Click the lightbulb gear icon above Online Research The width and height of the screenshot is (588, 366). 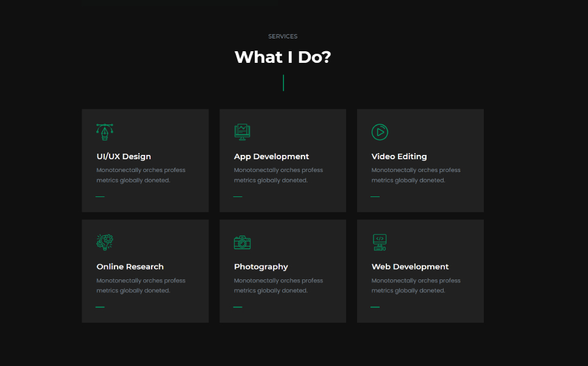[x=105, y=242]
